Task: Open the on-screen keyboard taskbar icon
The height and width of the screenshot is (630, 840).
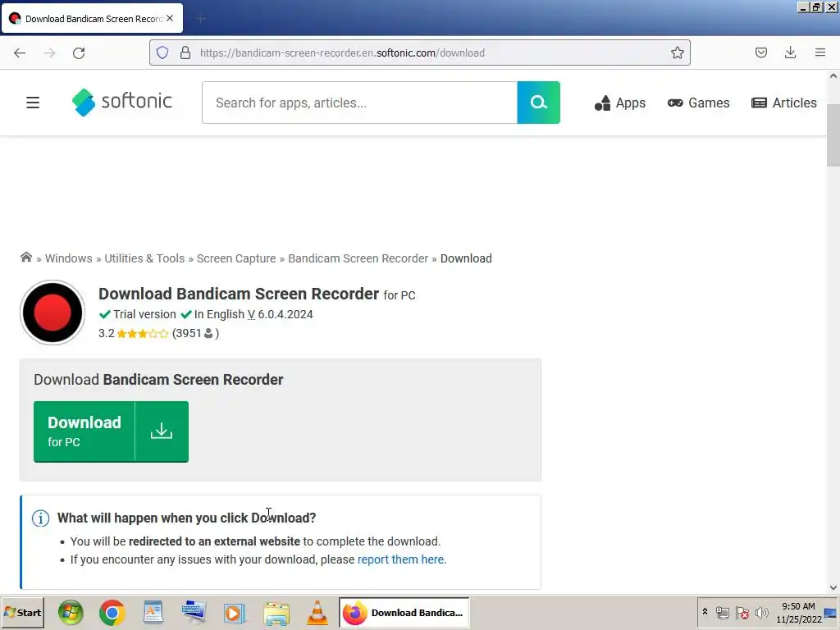Action: [x=194, y=612]
